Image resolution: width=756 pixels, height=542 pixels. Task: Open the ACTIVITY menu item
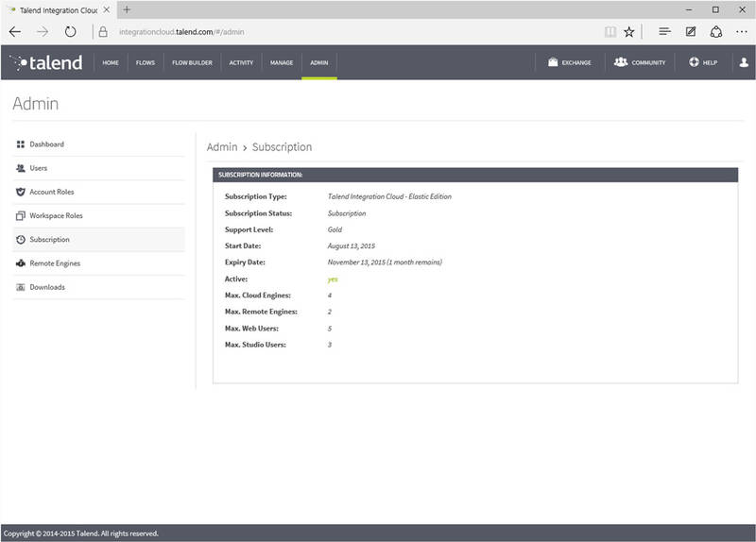coord(241,62)
